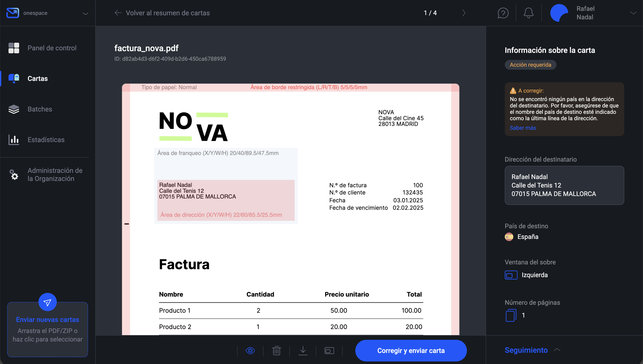This screenshot has width=643, height=364.
Task: Open notifications via the bell icon
Action: coord(528,13)
